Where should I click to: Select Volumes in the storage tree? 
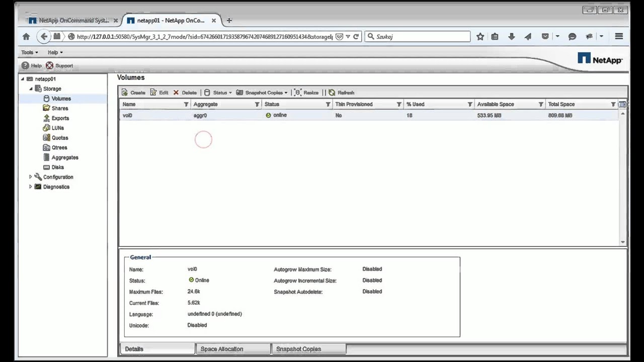point(61,99)
